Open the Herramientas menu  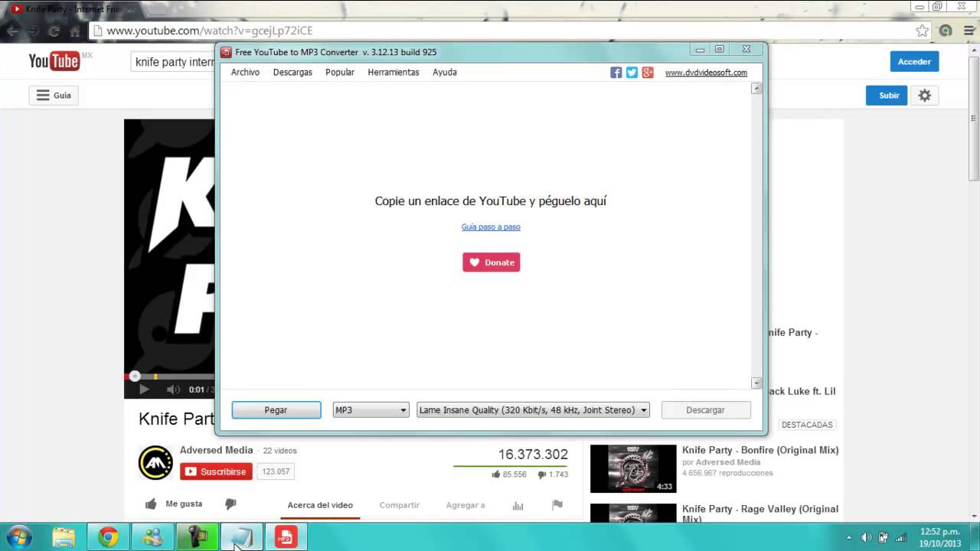(394, 72)
